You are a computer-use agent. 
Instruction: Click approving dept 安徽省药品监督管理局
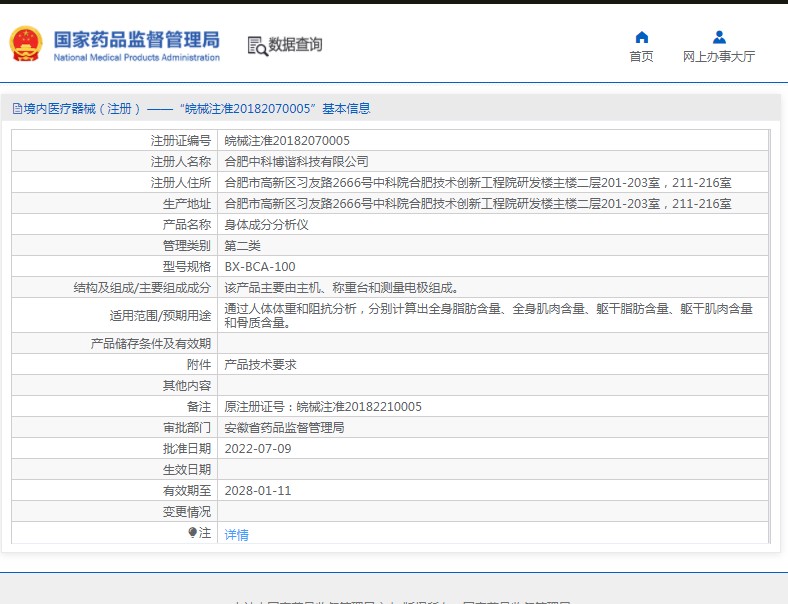(284, 428)
